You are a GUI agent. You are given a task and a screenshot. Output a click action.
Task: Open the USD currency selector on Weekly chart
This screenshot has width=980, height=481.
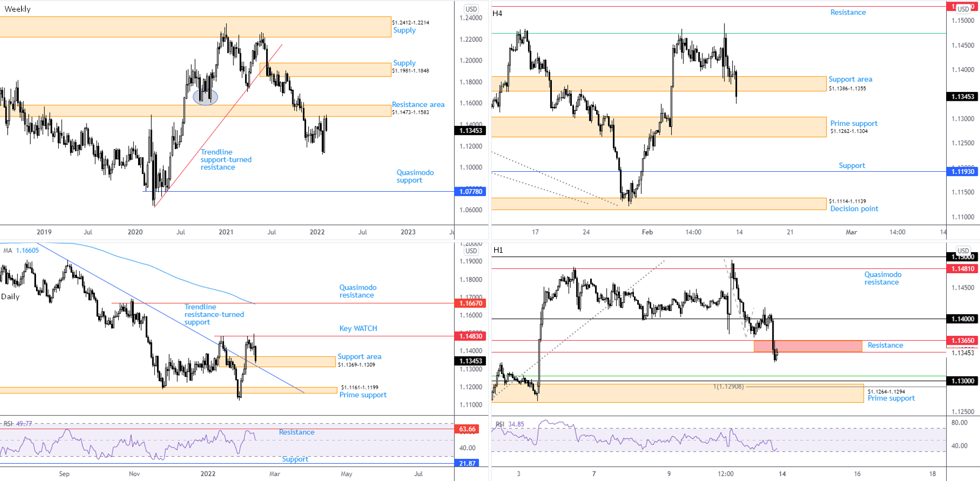tap(471, 9)
